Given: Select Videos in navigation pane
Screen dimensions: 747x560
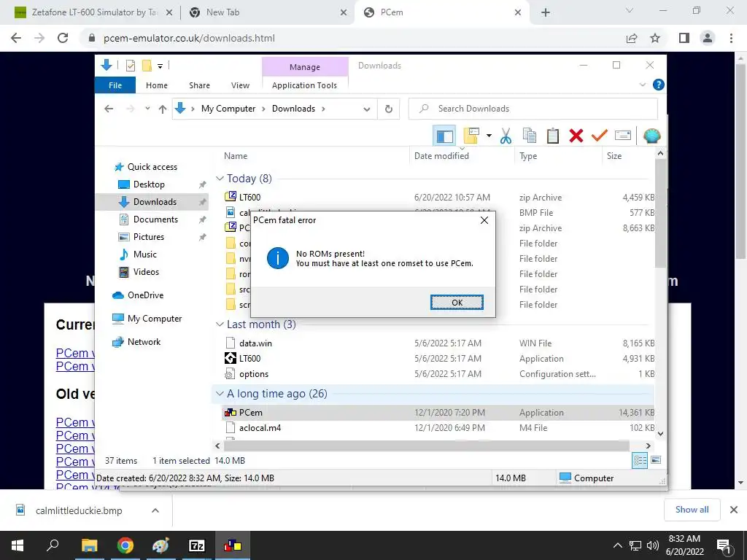Looking at the screenshot, I should (x=146, y=272).
